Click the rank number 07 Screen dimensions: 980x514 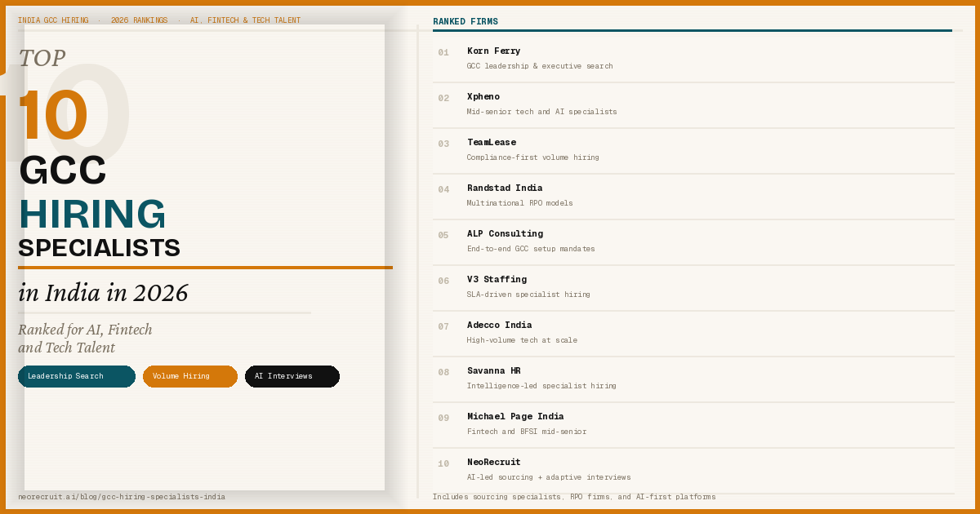443,327
